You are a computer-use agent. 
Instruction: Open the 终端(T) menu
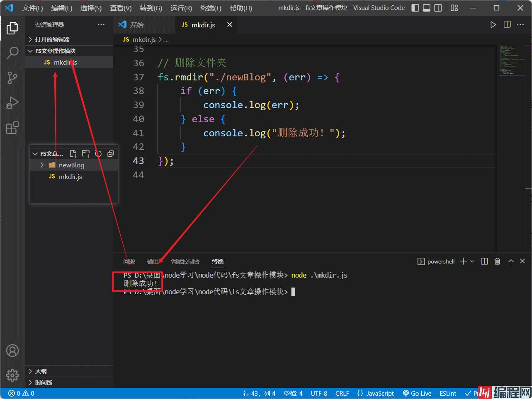(211, 8)
